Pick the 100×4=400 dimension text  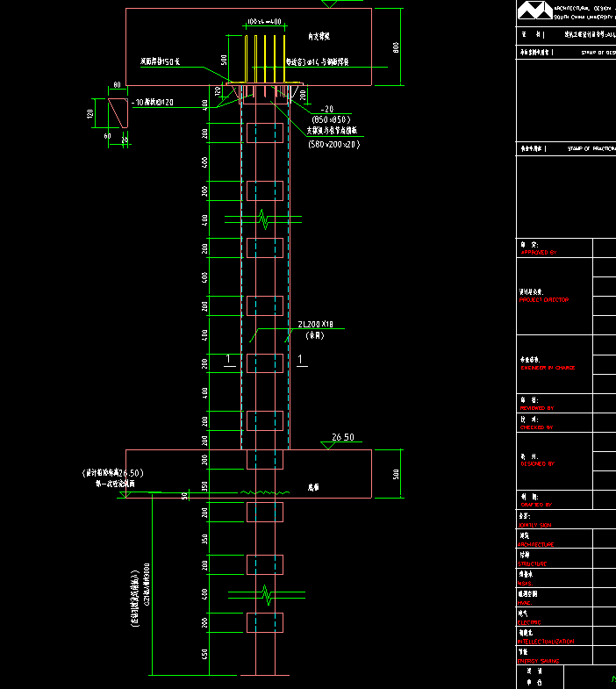tap(264, 22)
